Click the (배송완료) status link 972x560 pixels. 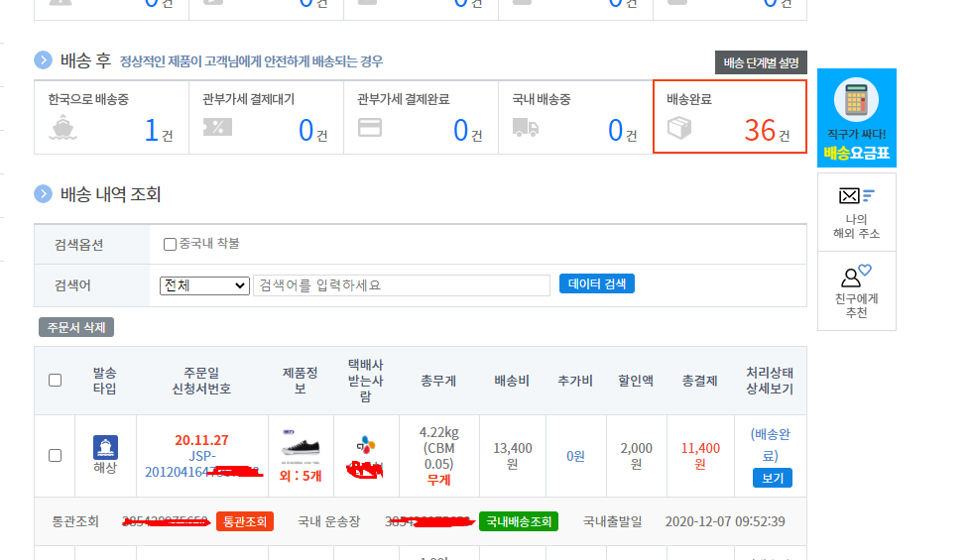click(771, 445)
